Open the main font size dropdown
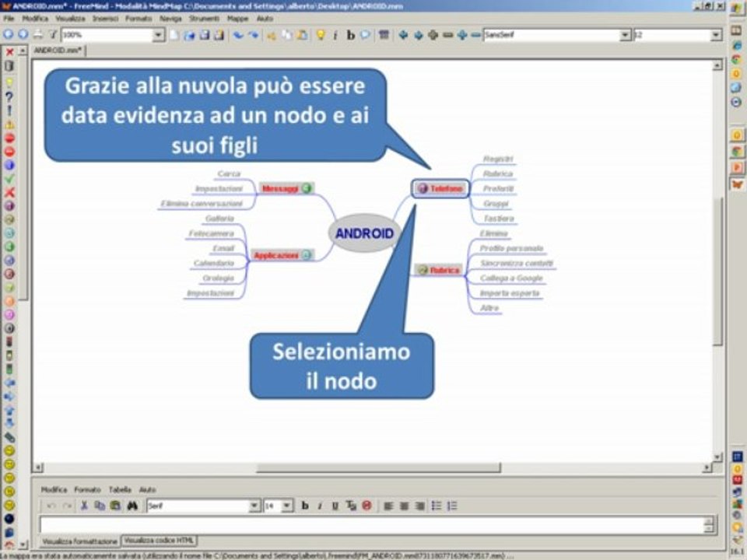The height and width of the screenshot is (560, 747). point(716,35)
